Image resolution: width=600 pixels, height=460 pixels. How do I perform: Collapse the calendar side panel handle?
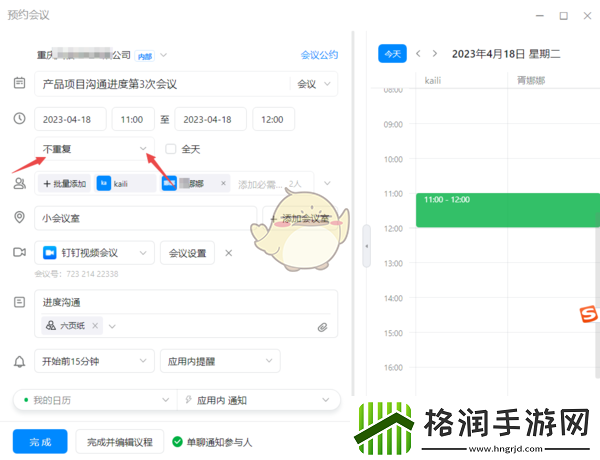(x=367, y=246)
